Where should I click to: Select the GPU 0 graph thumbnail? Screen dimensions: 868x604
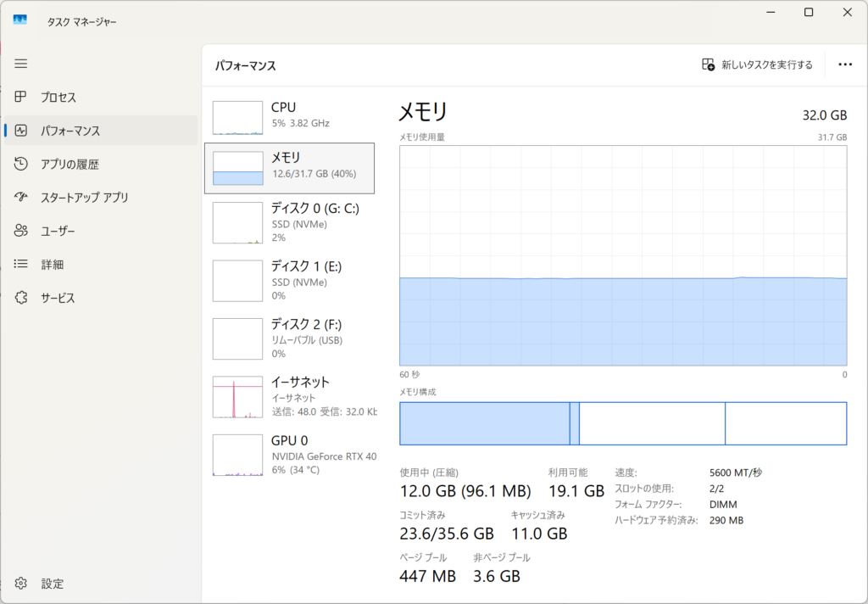pyautogui.click(x=237, y=455)
